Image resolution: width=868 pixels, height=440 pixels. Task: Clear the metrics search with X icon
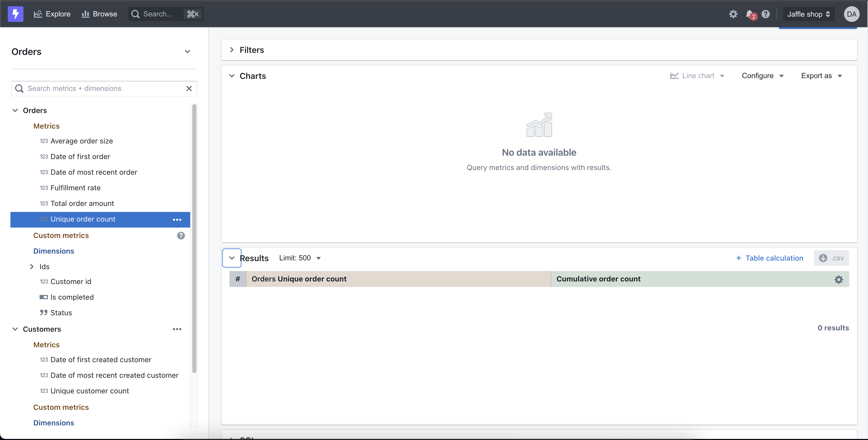tap(189, 89)
